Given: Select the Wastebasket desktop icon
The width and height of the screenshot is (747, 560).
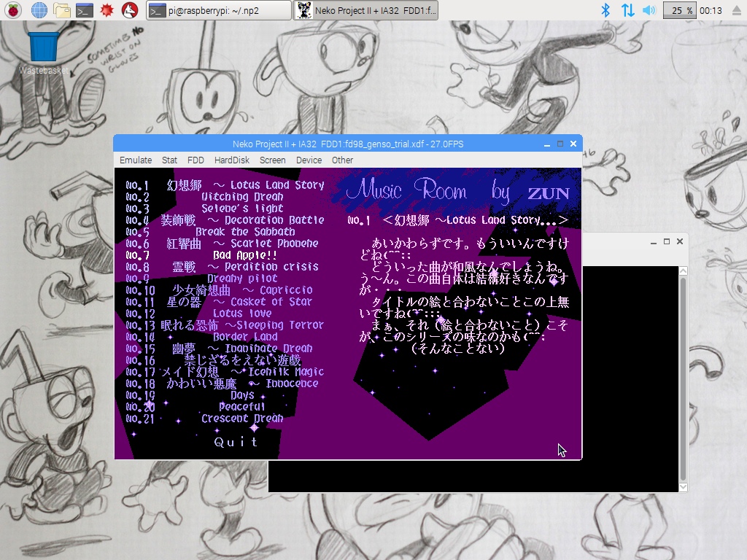Looking at the screenshot, I should coord(43,52).
